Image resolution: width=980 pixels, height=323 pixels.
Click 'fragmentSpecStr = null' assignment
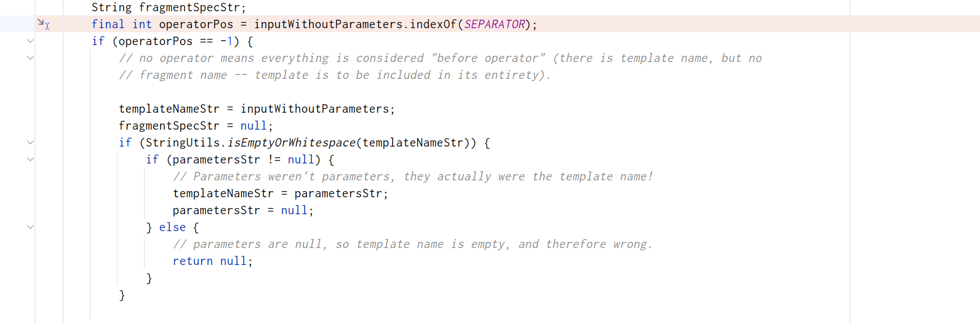pos(195,126)
